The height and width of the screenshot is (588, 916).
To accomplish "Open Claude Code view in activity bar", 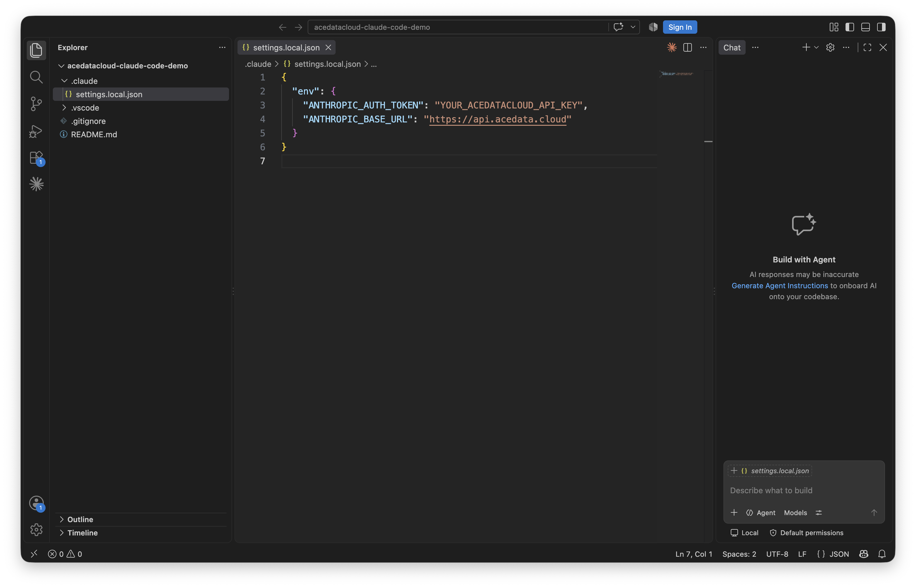I will pyautogui.click(x=36, y=184).
